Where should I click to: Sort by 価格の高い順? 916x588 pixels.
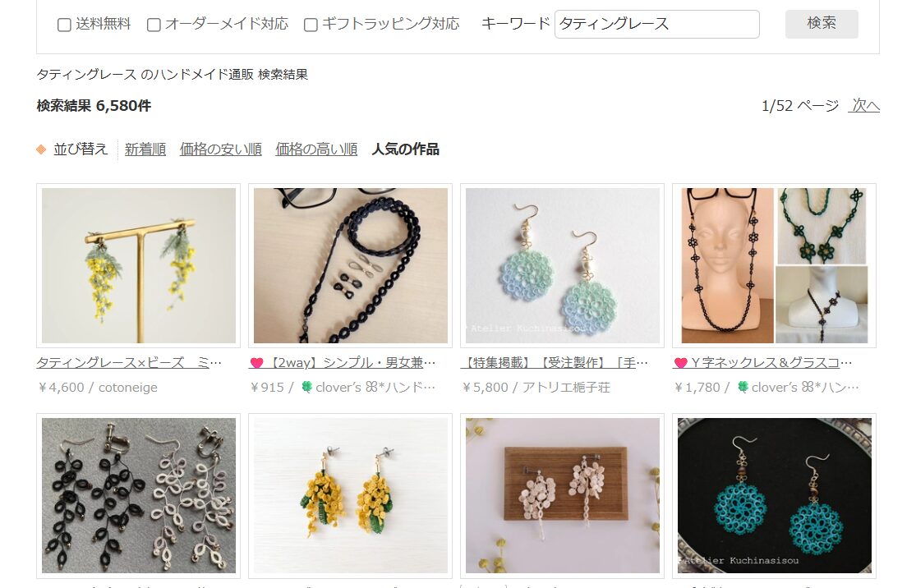pyautogui.click(x=316, y=149)
